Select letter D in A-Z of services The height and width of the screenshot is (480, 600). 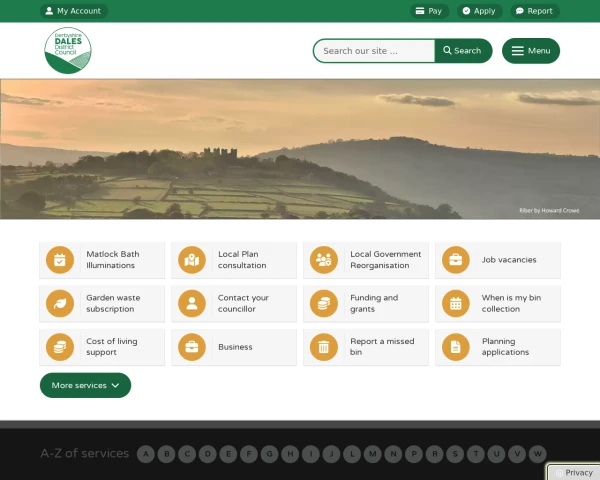pos(208,454)
